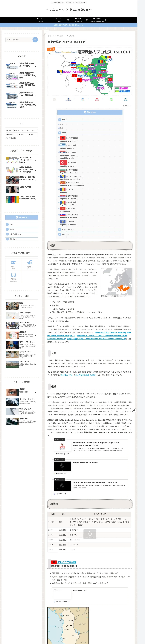The image size is (145, 644).
Task: Click the Greece flag in contents list
Action: [63, 145]
